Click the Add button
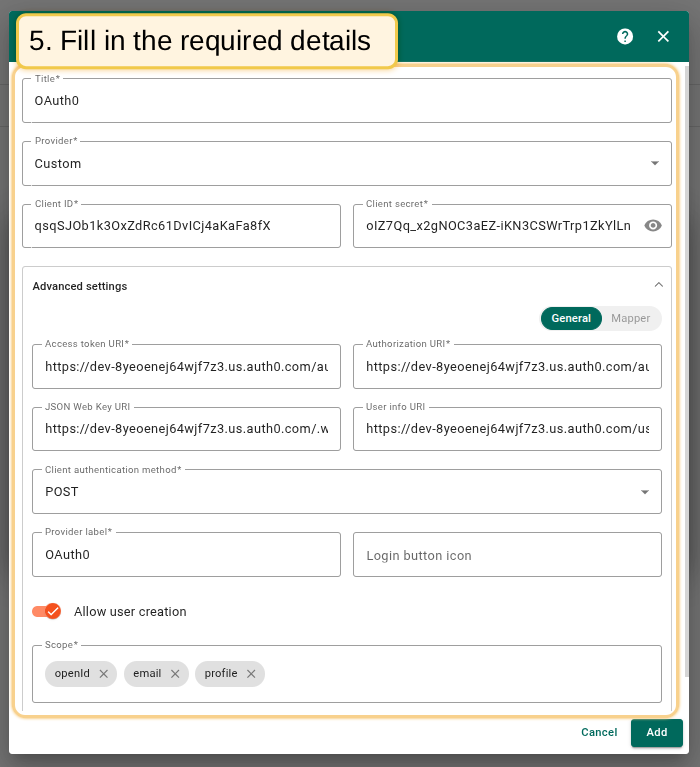 pyautogui.click(x=656, y=732)
